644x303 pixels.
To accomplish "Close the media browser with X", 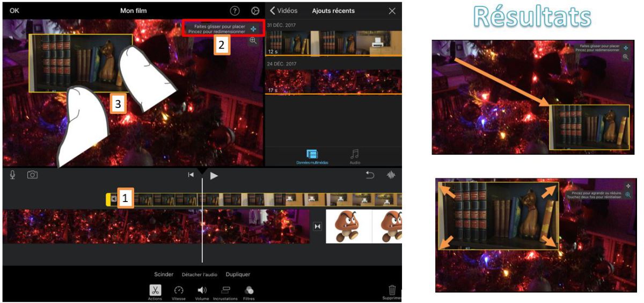I will pos(392,11).
